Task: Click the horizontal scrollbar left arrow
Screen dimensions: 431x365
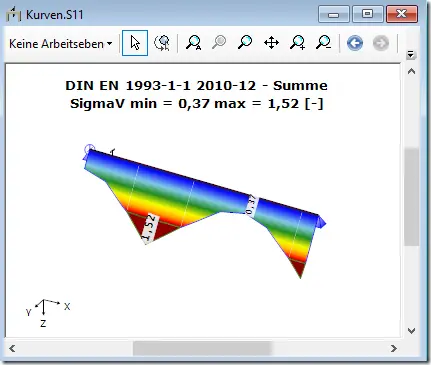Action: pos(12,348)
